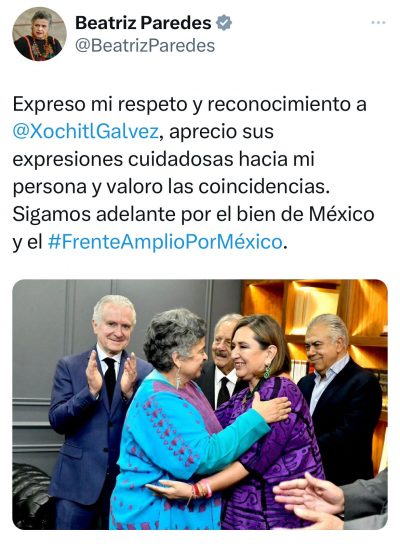This screenshot has height=544, width=400.
Task: Click the @BeatrizParedes handle
Action: tap(145, 46)
